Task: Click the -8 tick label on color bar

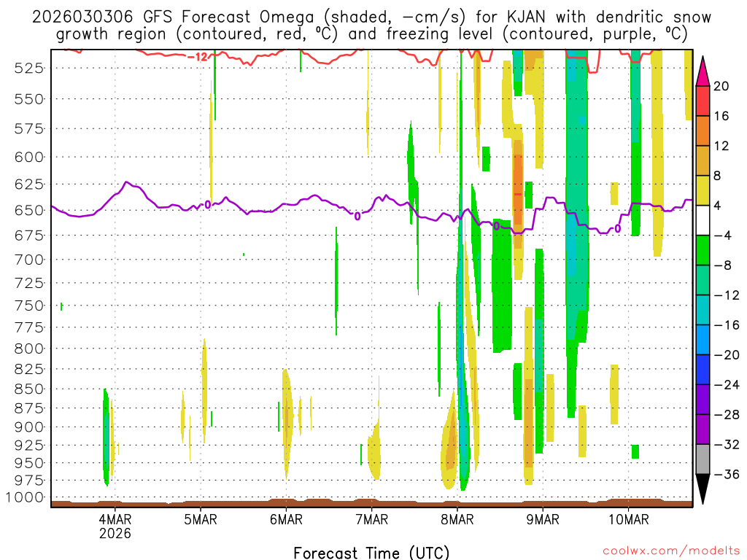Action: point(722,265)
